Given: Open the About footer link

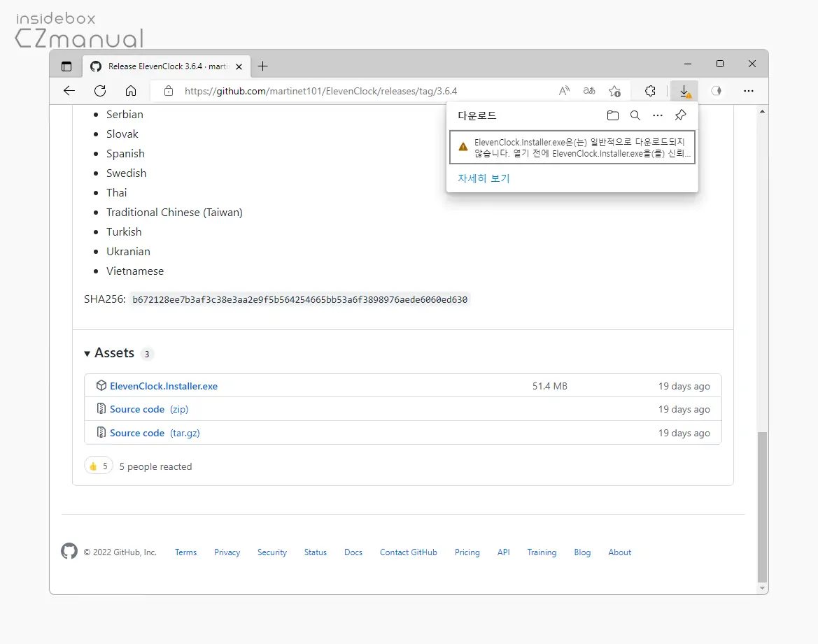Looking at the screenshot, I should coord(620,552).
